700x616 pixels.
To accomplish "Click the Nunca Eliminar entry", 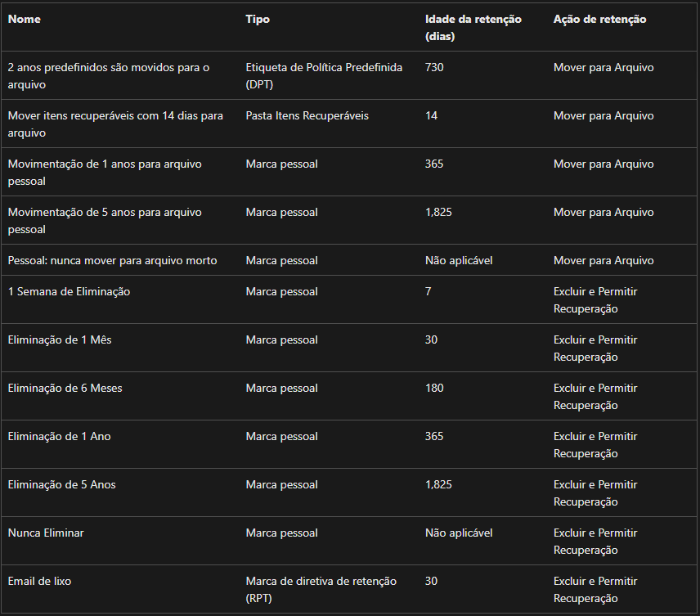I will (x=46, y=533).
